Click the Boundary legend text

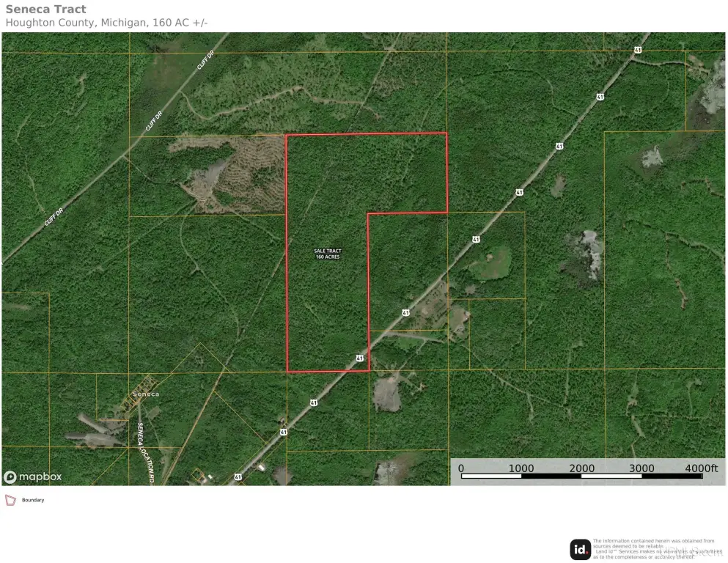pyautogui.click(x=33, y=500)
